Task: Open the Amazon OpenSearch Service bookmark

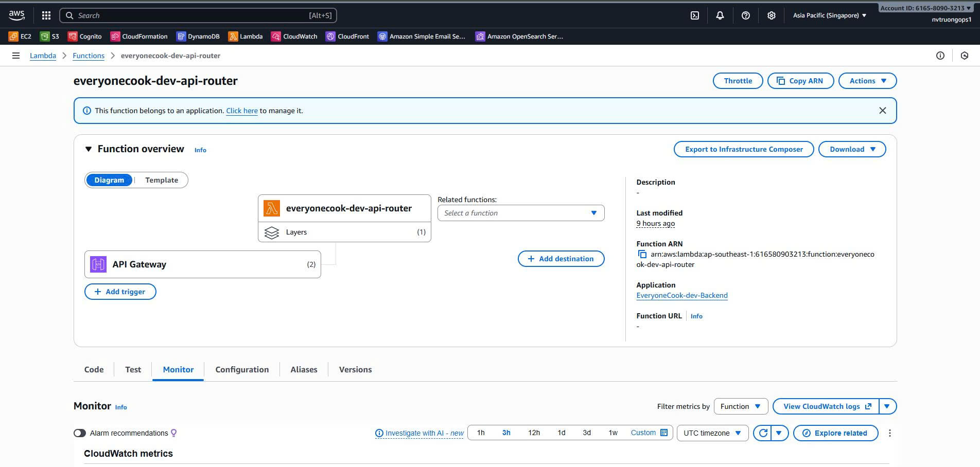Action: [519, 37]
